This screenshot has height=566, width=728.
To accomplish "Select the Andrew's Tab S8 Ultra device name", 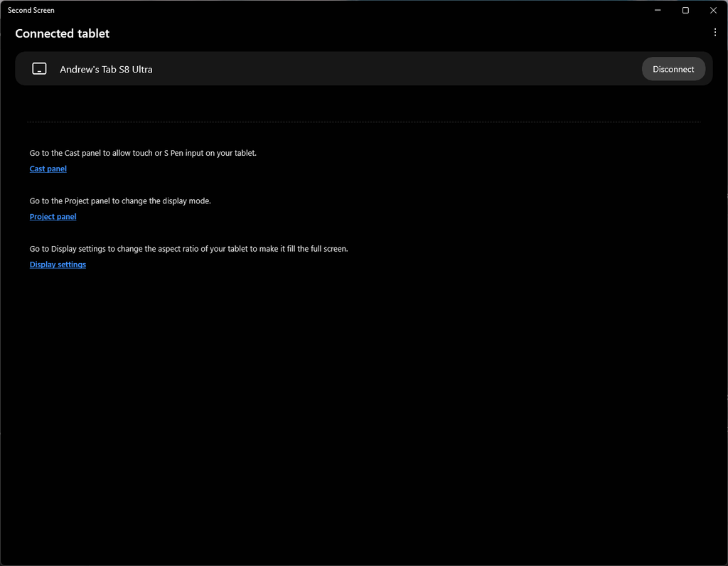I will [106, 69].
